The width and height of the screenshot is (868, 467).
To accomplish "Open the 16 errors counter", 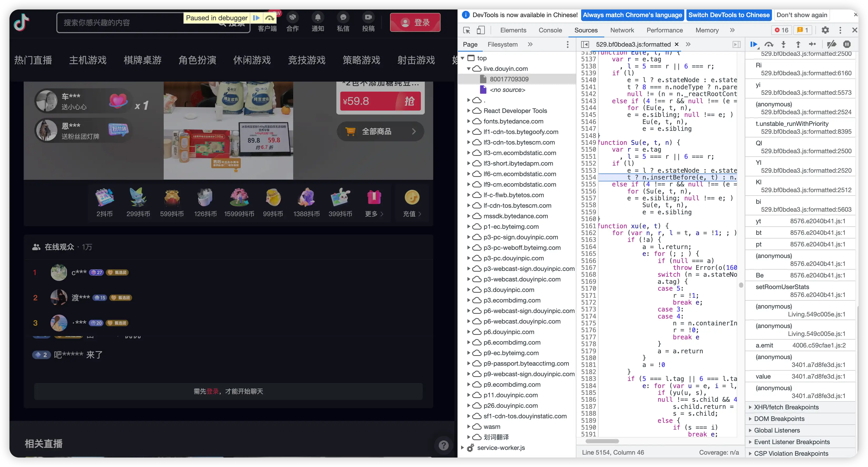I will tap(781, 30).
